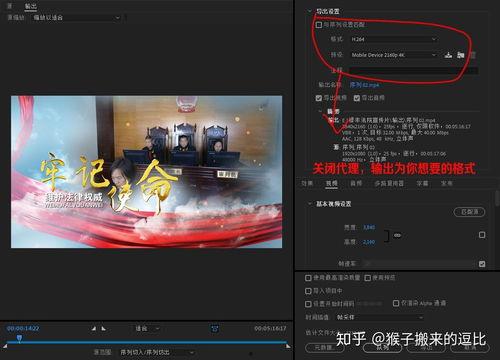The image size is (500, 360).
Task: Click the right out-point triangle on the timeline
Action: coord(288,347)
